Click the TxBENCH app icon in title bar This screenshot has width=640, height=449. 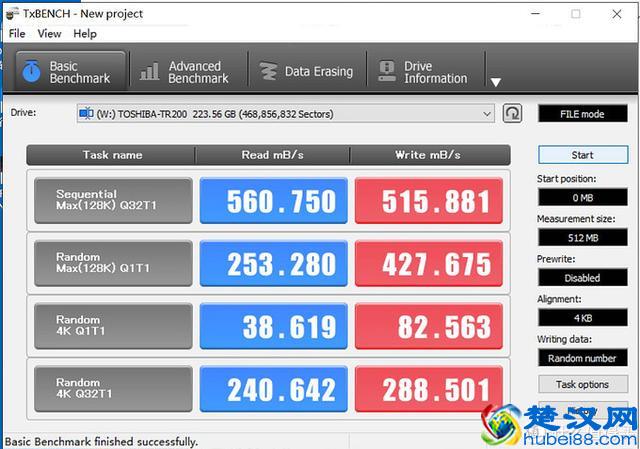pos(12,14)
